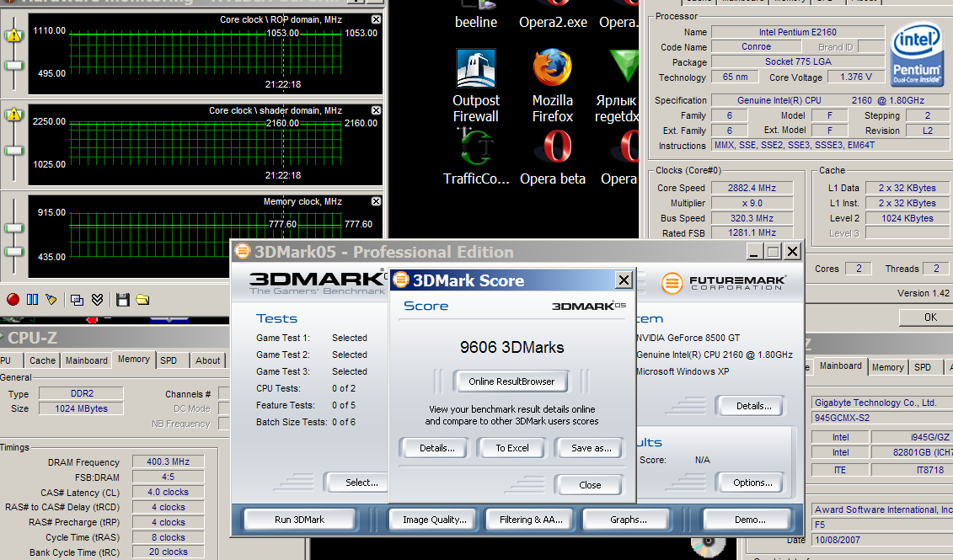
Task: Open Filtering & AA... settings
Action: (x=531, y=520)
